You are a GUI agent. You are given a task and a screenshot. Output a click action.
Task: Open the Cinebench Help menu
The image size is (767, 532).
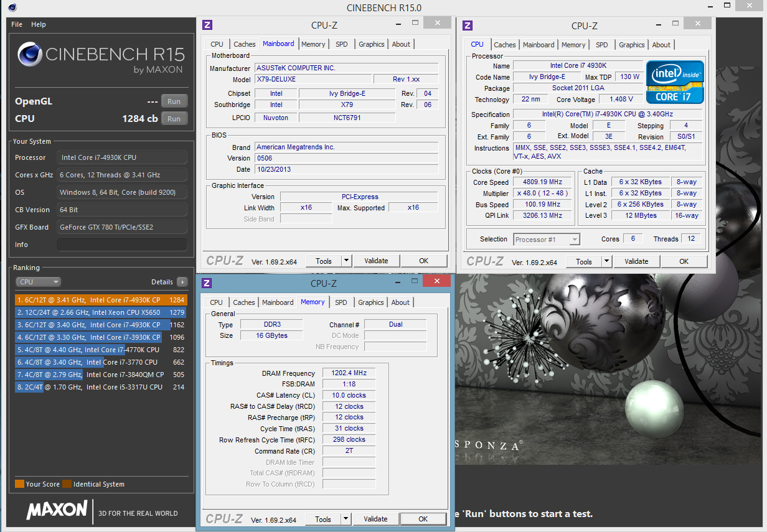[39, 24]
